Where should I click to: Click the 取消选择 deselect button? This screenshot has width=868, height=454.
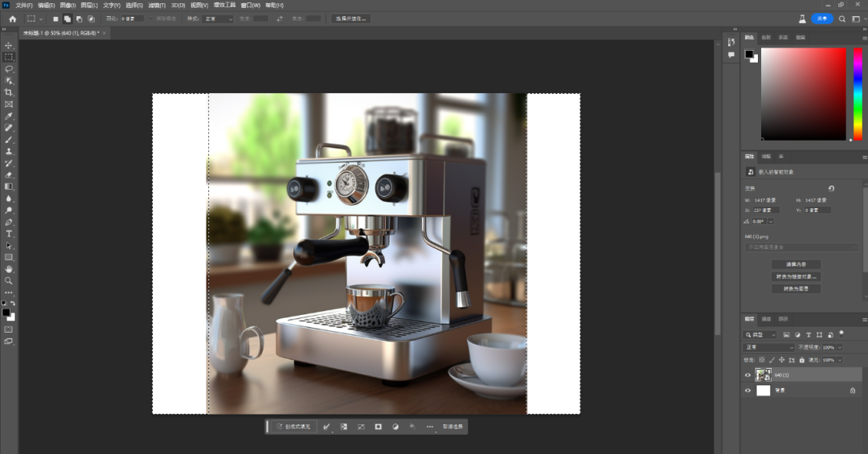(452, 427)
